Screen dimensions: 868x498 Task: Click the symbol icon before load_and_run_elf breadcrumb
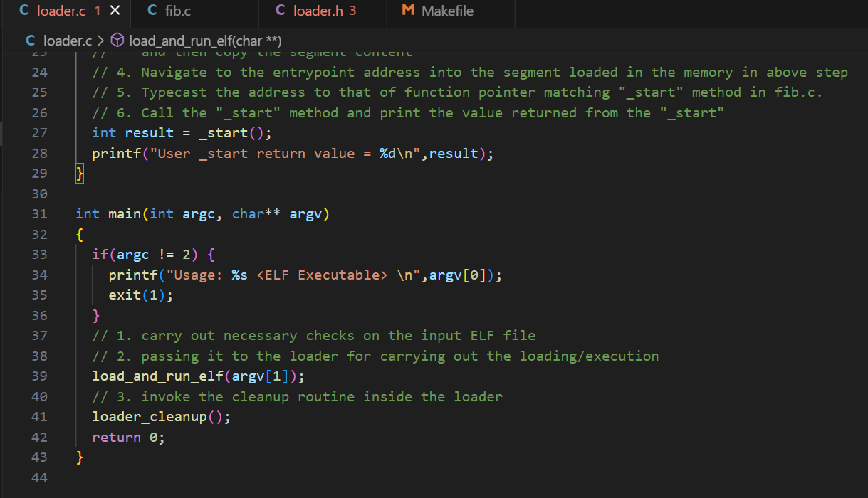[x=117, y=41]
